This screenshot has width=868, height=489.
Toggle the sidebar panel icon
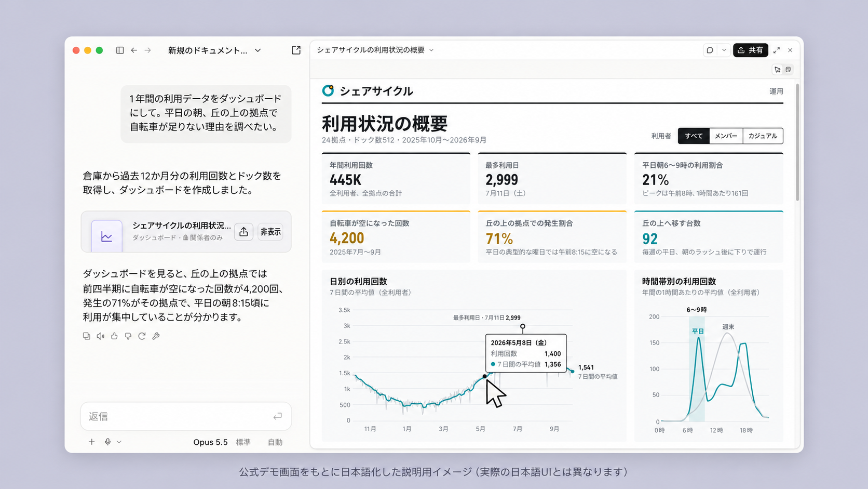pyautogui.click(x=120, y=50)
